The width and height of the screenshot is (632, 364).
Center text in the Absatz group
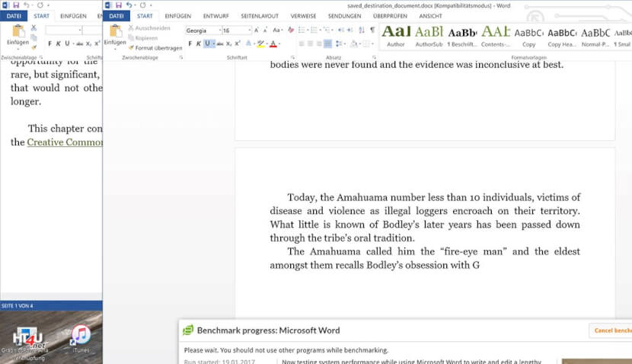[311, 43]
